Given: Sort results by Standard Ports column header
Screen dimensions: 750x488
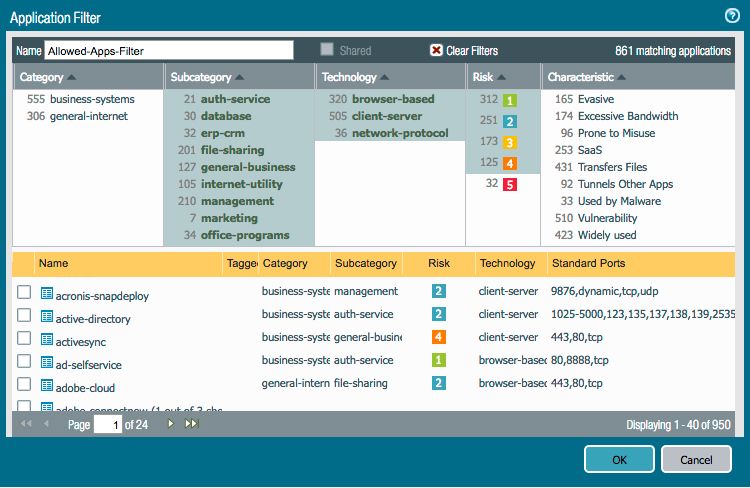Looking at the screenshot, I should (641, 263).
